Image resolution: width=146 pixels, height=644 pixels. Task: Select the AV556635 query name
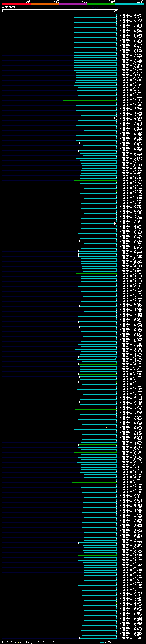point(8,7)
